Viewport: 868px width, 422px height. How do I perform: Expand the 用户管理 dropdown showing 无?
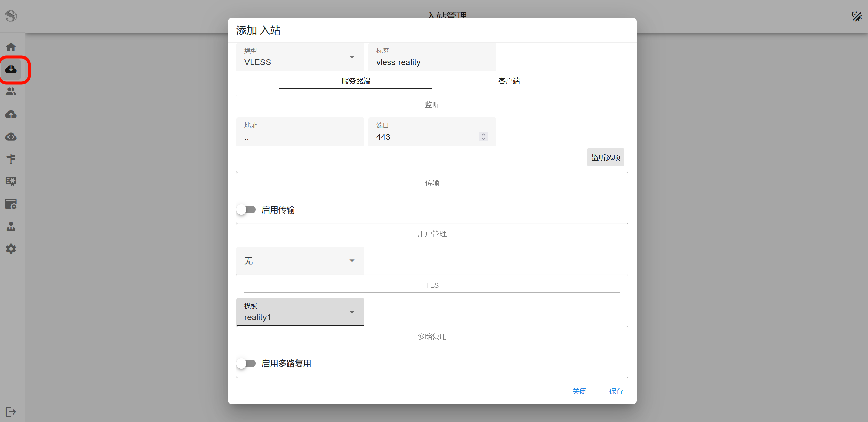coord(300,261)
